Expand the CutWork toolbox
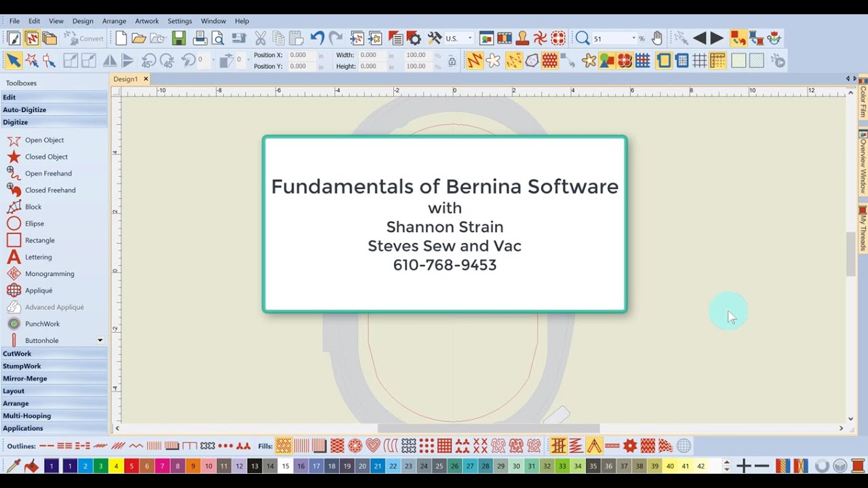868x488 pixels. pos(54,354)
